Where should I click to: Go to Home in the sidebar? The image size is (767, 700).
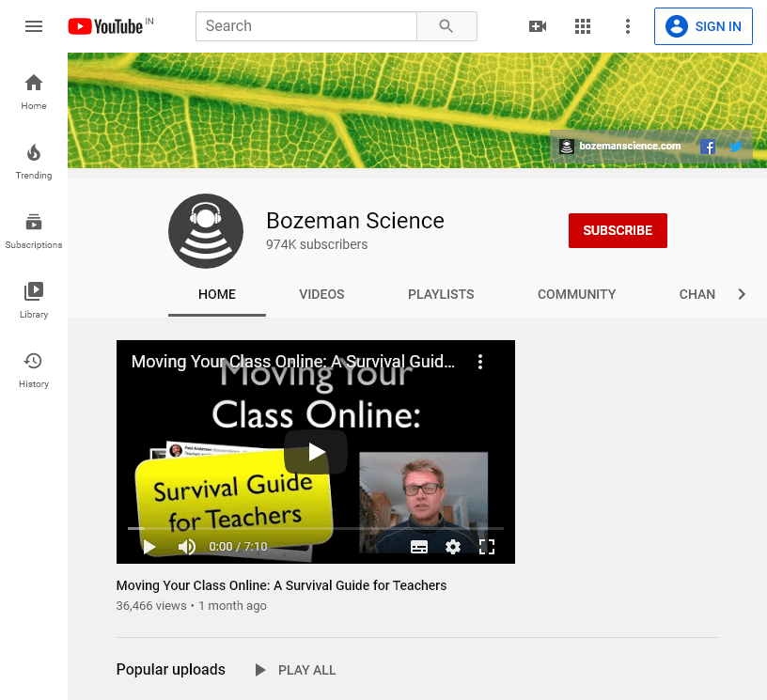click(34, 92)
